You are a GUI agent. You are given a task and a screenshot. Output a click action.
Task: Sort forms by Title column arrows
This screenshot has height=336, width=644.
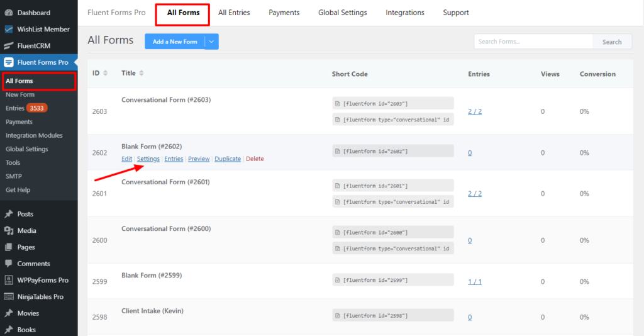(x=142, y=73)
